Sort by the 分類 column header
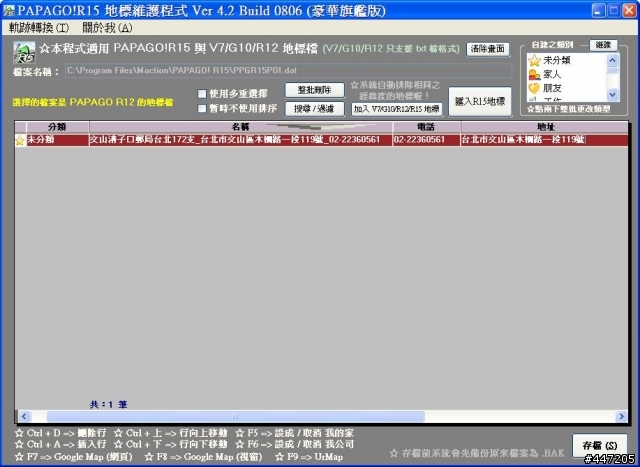 [58, 127]
